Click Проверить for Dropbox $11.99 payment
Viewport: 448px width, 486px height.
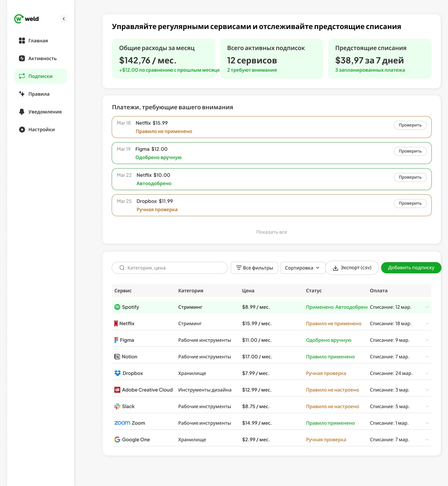tap(410, 203)
